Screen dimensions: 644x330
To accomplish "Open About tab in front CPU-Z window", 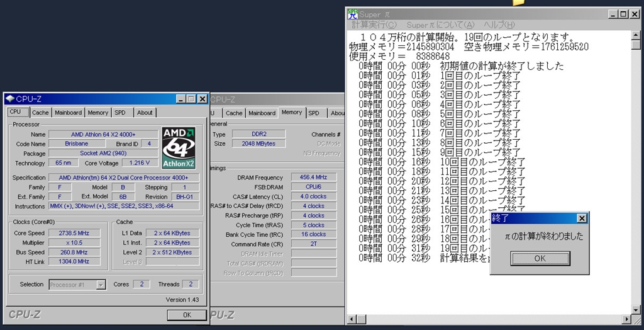I will tap(145, 112).
